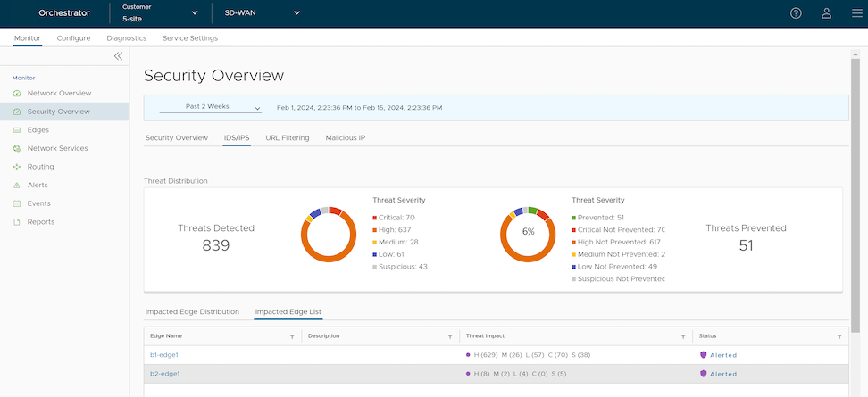Image resolution: width=868 pixels, height=397 pixels.
Task: Open the Past 2 Weeks time range dropdown
Action: tap(210, 107)
